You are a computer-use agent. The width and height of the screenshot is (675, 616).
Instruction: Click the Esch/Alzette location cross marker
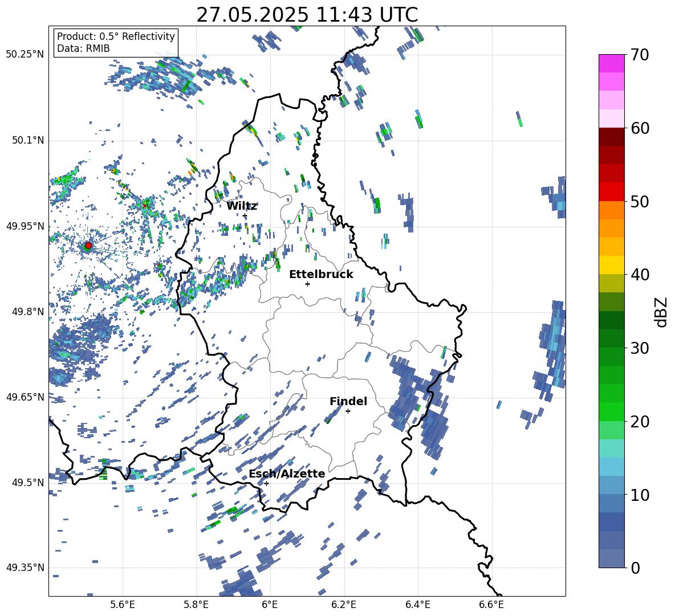click(266, 483)
